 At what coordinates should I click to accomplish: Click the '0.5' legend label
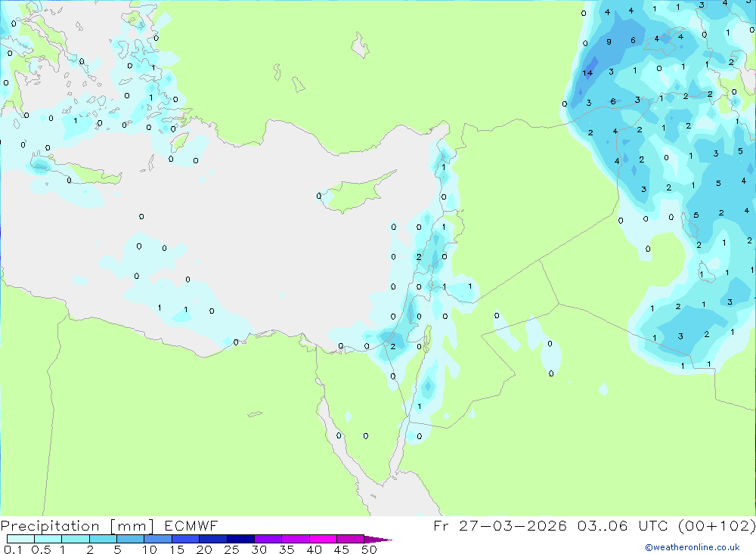point(41,549)
